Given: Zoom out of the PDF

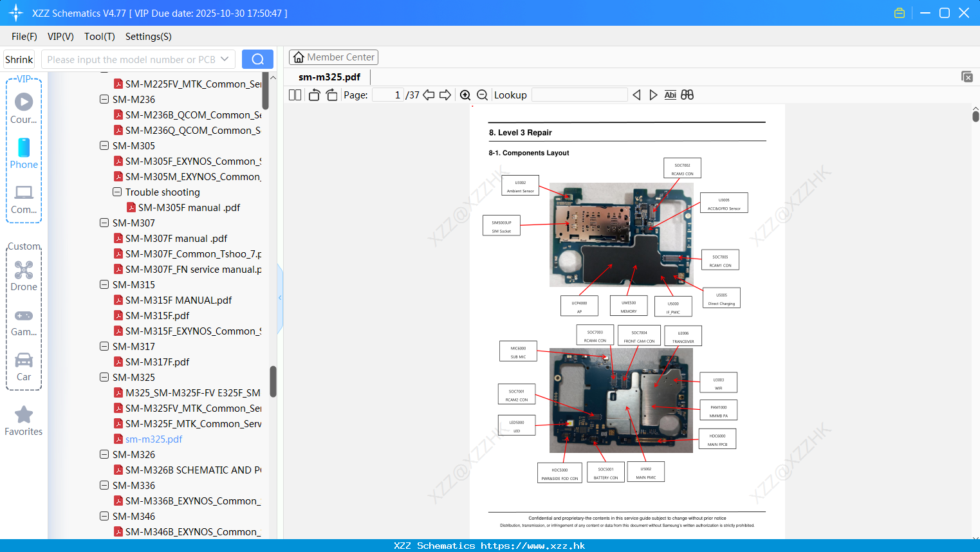Looking at the screenshot, I should pos(482,95).
